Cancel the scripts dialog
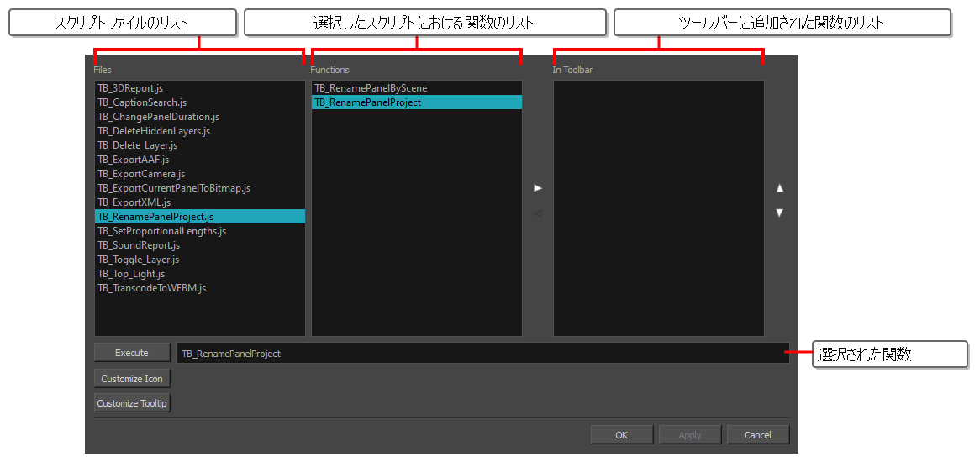The width and height of the screenshot is (980, 462). click(757, 434)
